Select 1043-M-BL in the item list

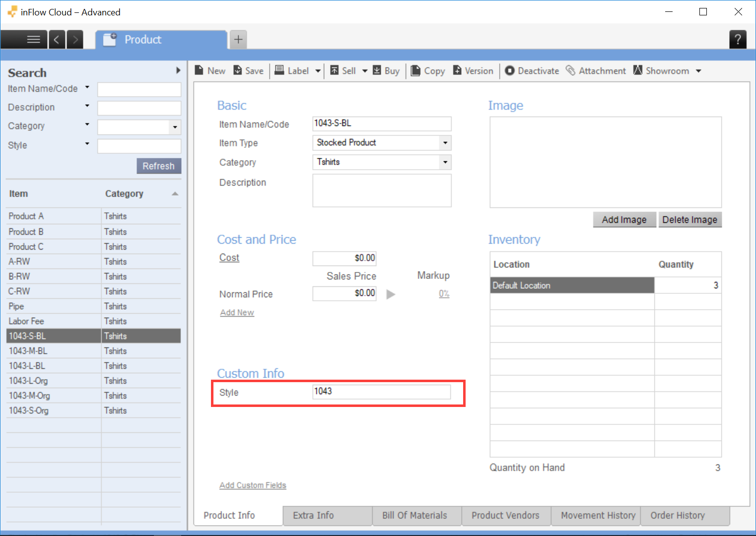(93, 351)
